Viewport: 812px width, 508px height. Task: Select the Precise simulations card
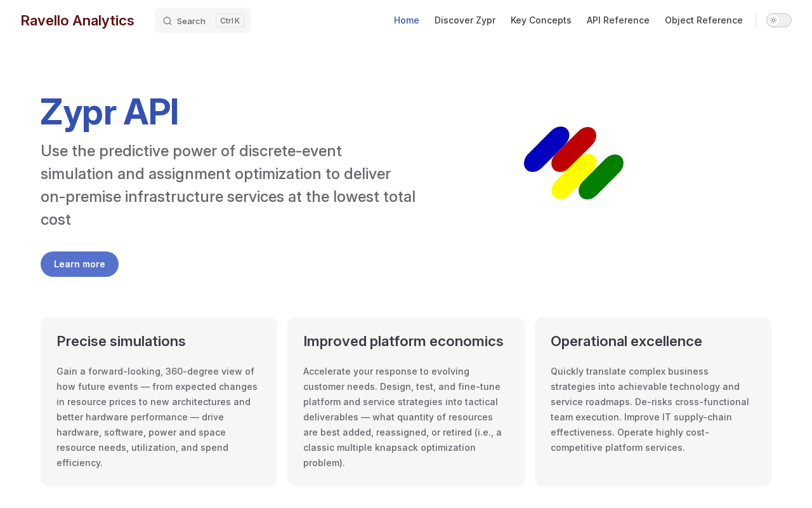[x=159, y=402]
